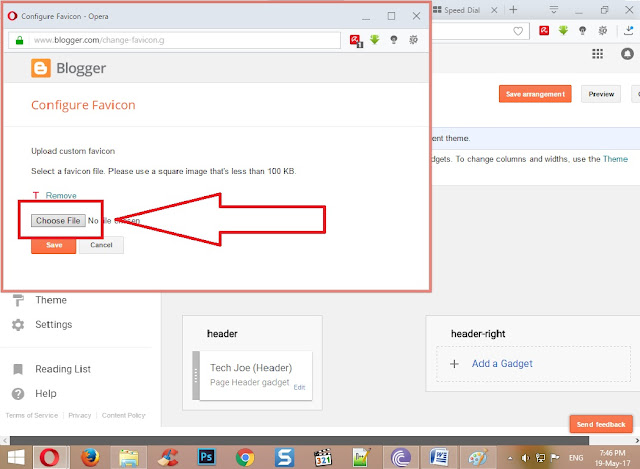Click the Send feedback button

(x=601, y=425)
